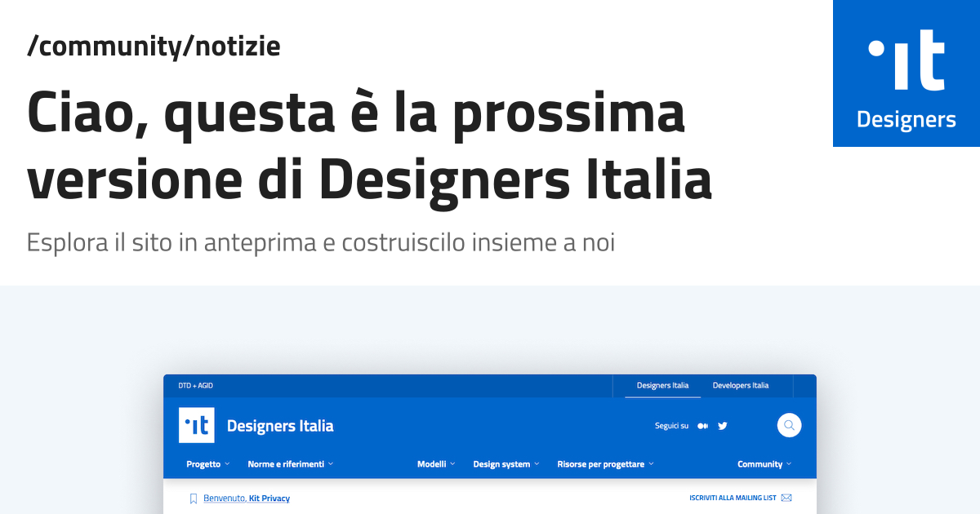Image resolution: width=980 pixels, height=514 pixels.
Task: Expand the Progetto dropdown menu
Action: (x=207, y=463)
